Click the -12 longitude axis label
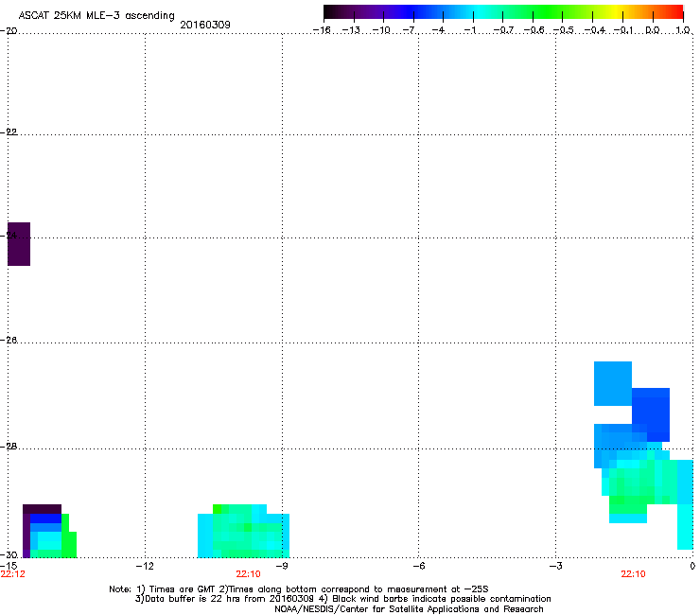This screenshot has width=700, height=615. 145,566
